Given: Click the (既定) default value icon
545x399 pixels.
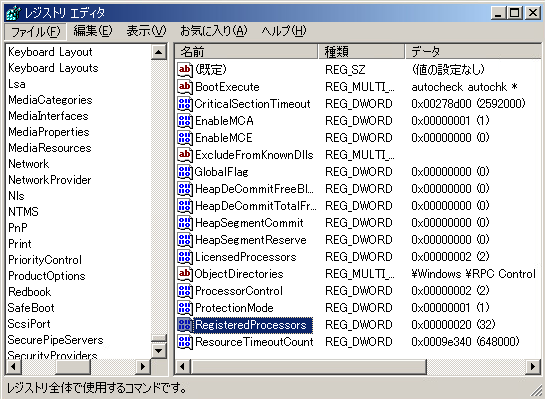Looking at the screenshot, I should click(x=185, y=70).
